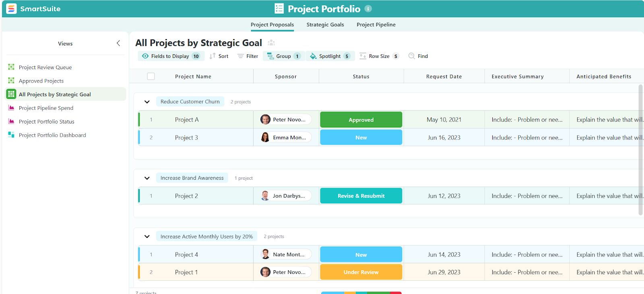The height and width of the screenshot is (294, 644).
Task: Open the Sort options
Action: tap(219, 56)
